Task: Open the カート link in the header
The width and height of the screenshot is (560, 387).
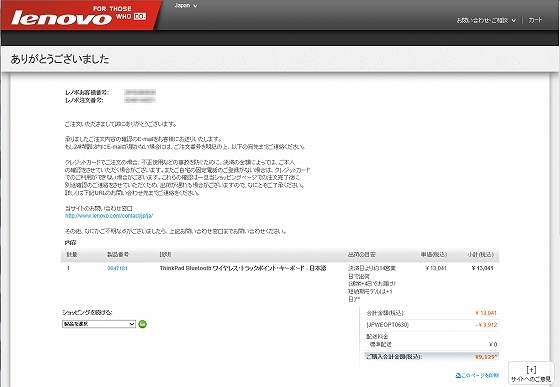Action: tap(535, 20)
